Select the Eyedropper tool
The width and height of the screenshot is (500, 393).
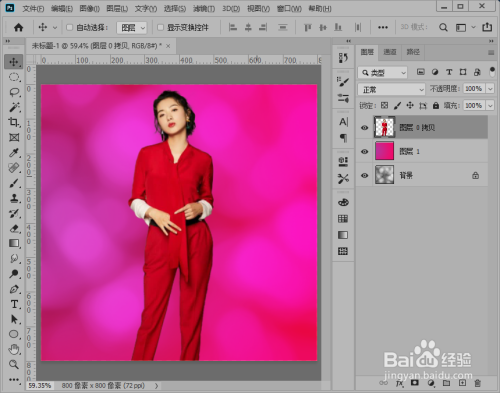coord(14,153)
